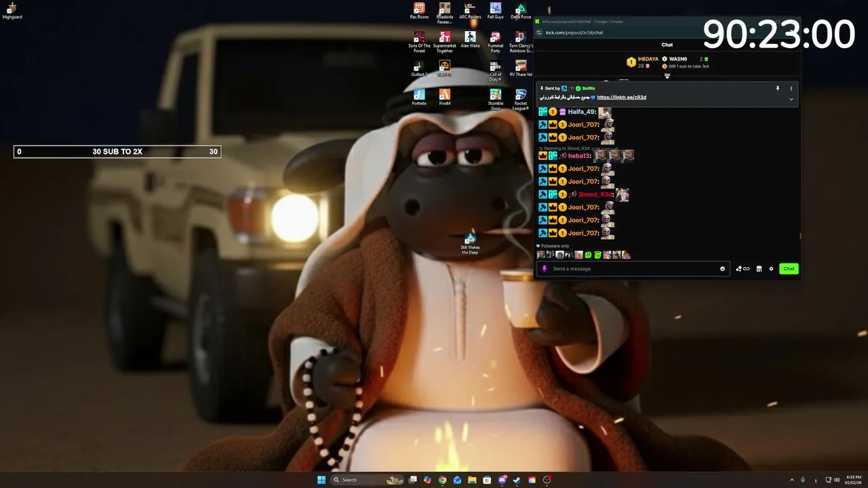This screenshot has width=868, height=488.
Task: Select the ARC Raiders desktop shortcut
Action: pos(470,11)
